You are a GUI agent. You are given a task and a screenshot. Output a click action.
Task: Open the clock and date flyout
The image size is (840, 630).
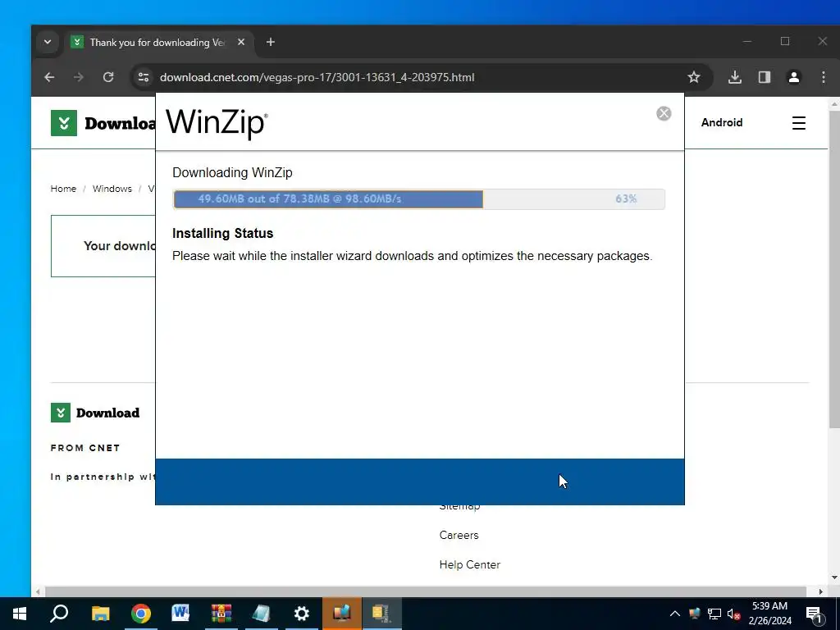click(x=769, y=614)
